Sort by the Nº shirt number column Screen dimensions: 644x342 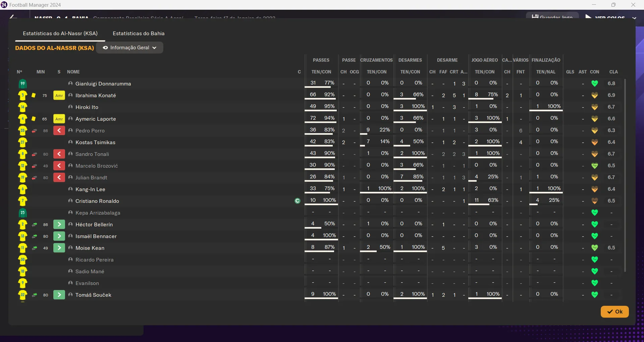pyautogui.click(x=19, y=72)
